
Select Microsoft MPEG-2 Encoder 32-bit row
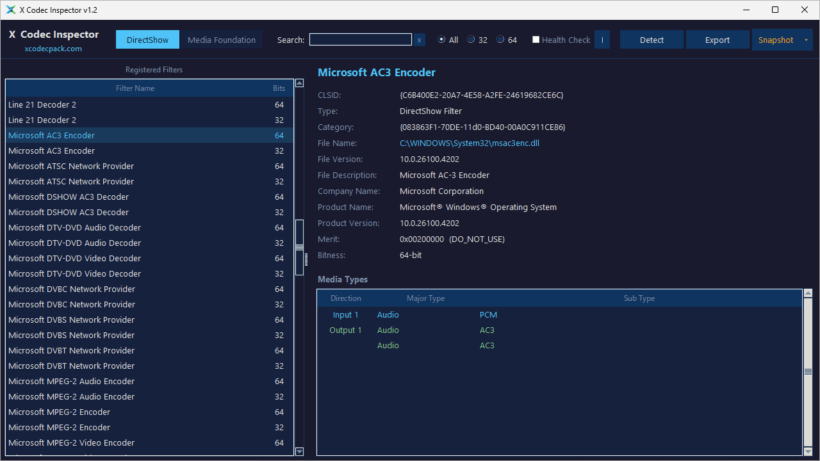[x=150, y=427]
